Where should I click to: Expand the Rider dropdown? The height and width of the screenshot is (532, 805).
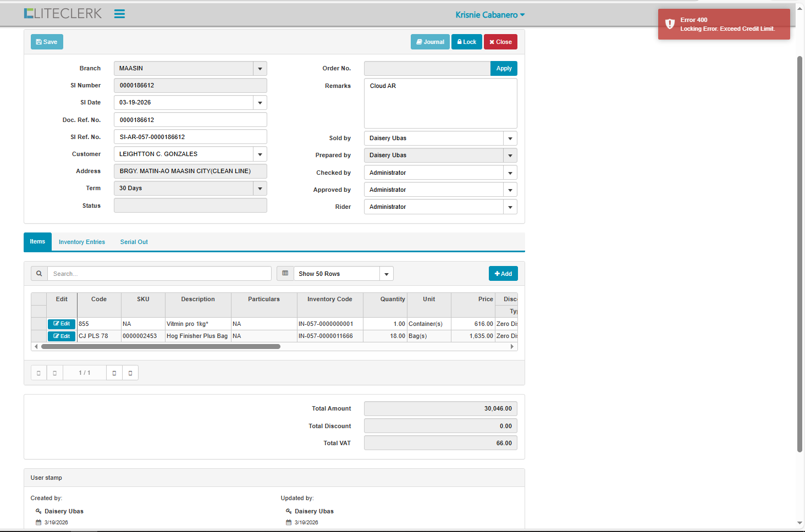(x=510, y=207)
